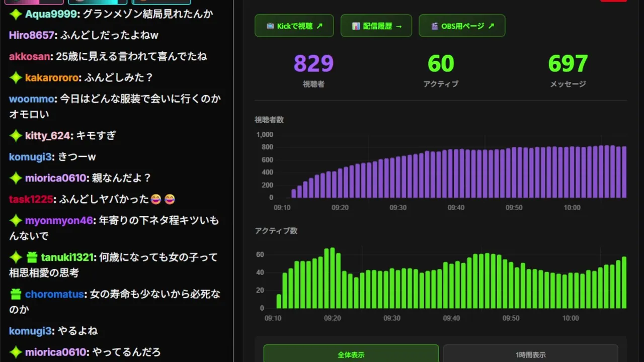Click the green badge beside miorica0610 親なんだよ message
The image size is (644, 362).
(x=16, y=178)
